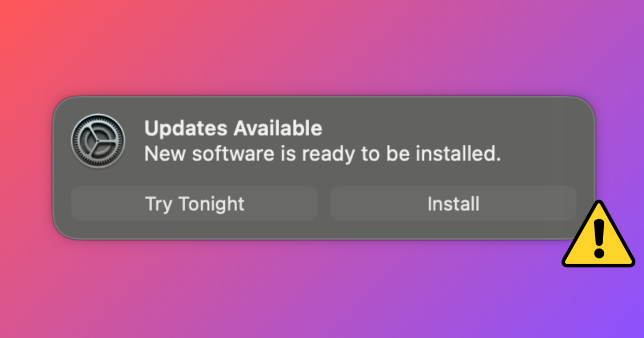Choose Try Tonight to postpone the update
Screen dimensions: 644x338
194,204
